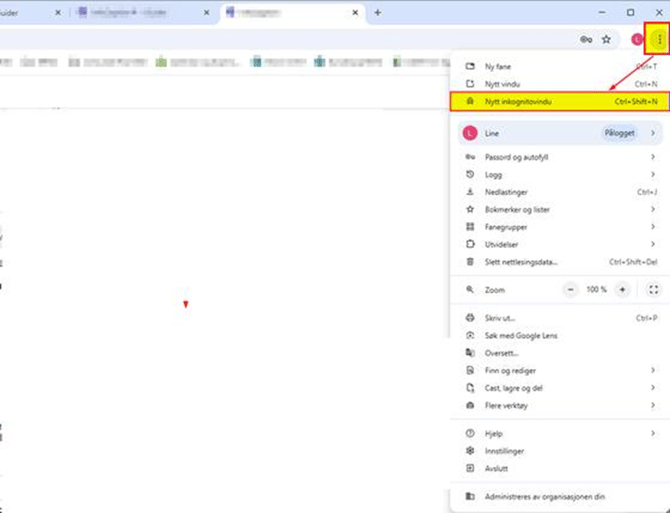
Task: Decrease zoom with the minus button
Action: (571, 289)
